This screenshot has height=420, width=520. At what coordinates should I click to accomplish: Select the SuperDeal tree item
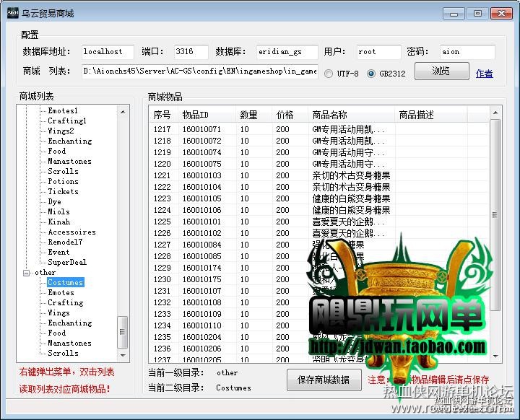[67, 262]
